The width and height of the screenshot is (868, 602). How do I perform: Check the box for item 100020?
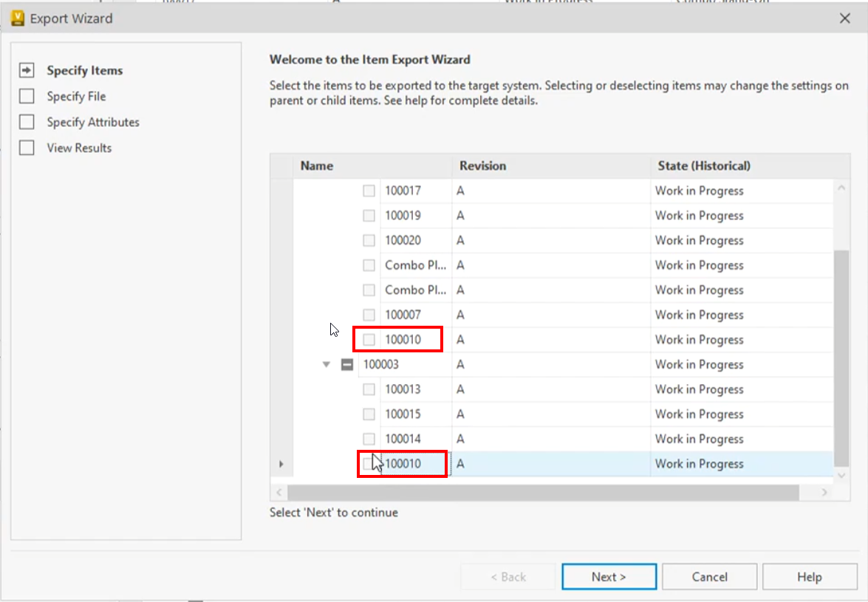pyautogui.click(x=368, y=240)
